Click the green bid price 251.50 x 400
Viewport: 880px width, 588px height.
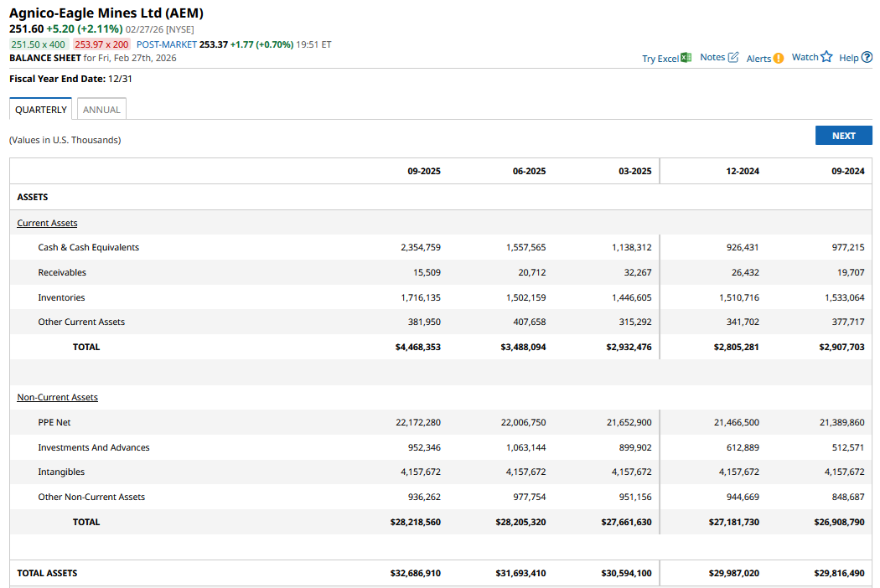pyautogui.click(x=39, y=44)
